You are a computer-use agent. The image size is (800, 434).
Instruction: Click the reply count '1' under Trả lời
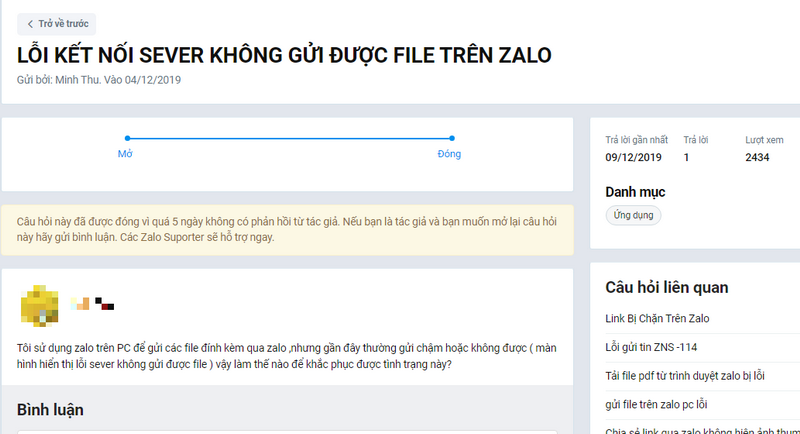point(686,158)
